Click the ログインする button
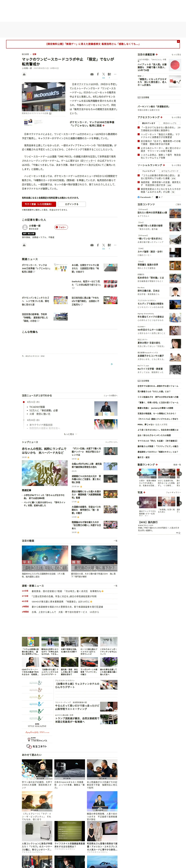The width and height of the screenshot is (186, 868). coord(72,204)
